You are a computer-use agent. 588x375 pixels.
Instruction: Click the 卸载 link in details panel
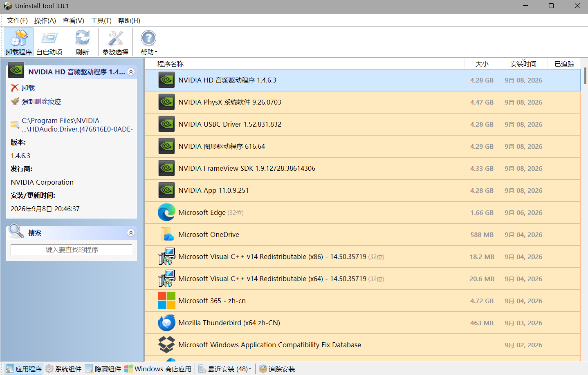pos(28,88)
